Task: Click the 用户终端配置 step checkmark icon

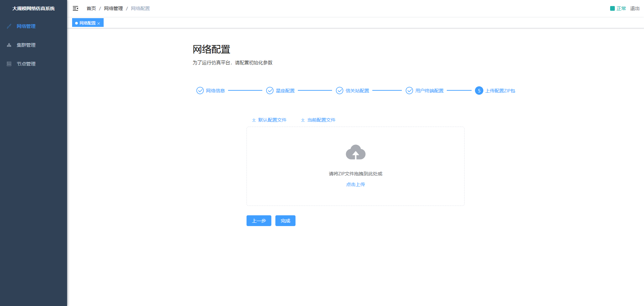Action: (x=409, y=91)
